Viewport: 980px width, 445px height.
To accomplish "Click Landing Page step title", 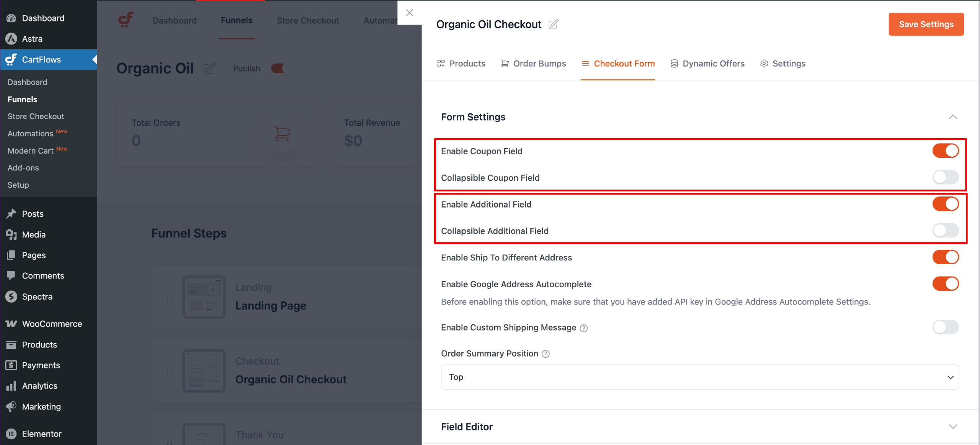I will (271, 306).
